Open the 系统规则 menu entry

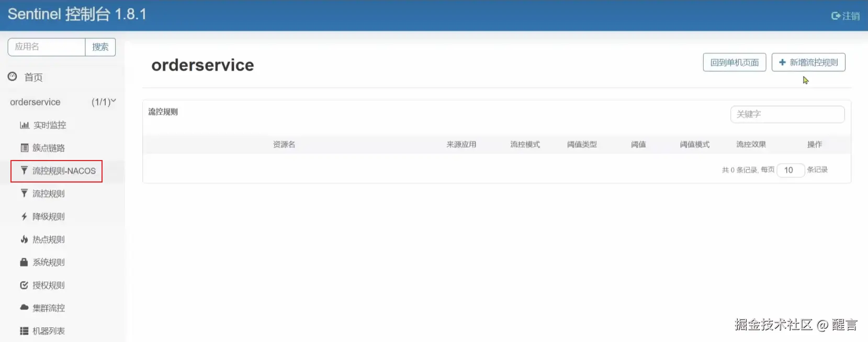point(49,263)
